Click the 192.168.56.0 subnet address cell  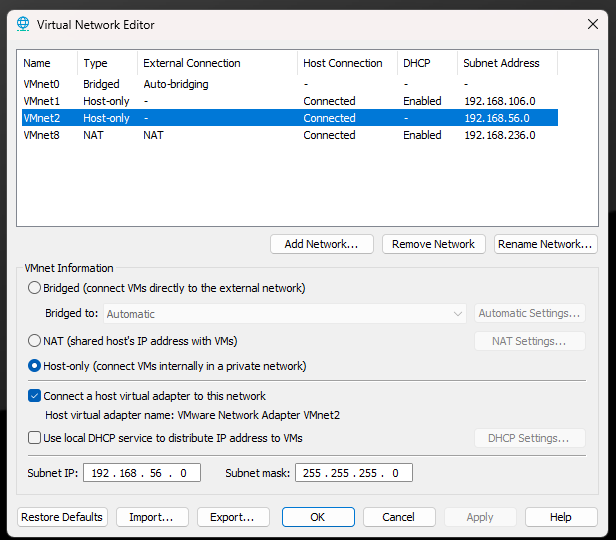(497, 118)
